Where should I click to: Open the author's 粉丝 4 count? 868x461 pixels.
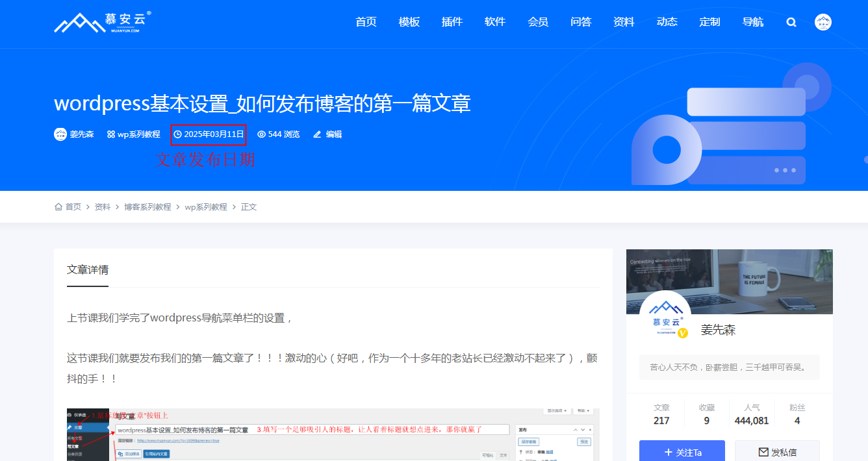point(797,414)
